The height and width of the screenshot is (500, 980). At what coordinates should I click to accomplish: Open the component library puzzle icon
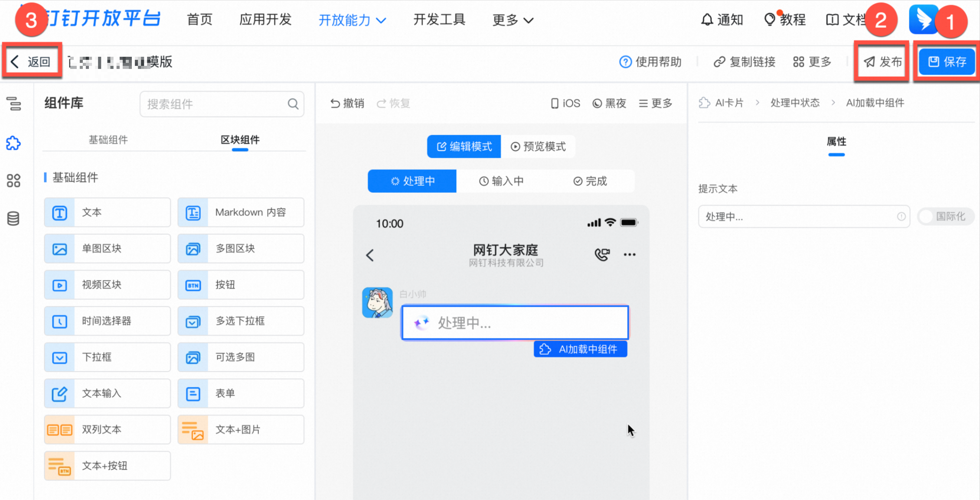pyautogui.click(x=13, y=143)
